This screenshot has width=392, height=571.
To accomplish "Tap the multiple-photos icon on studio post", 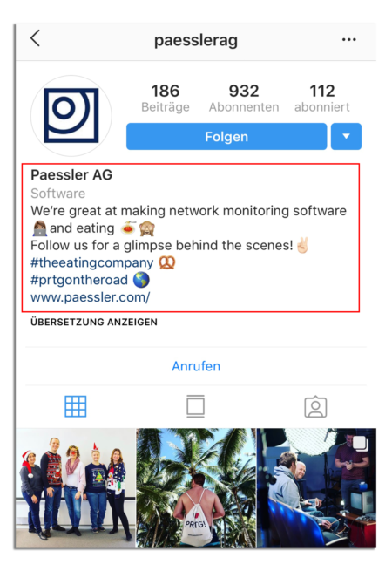I will click(x=361, y=444).
